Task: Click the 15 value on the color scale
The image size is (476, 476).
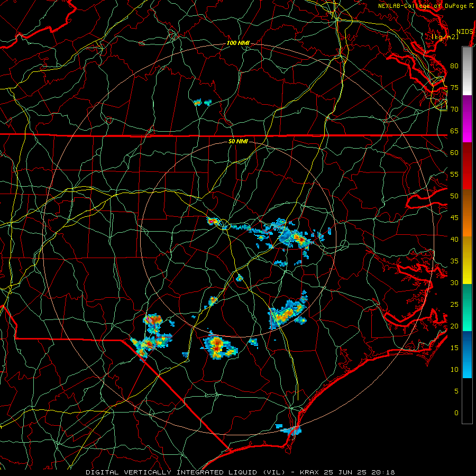Action: (x=454, y=348)
